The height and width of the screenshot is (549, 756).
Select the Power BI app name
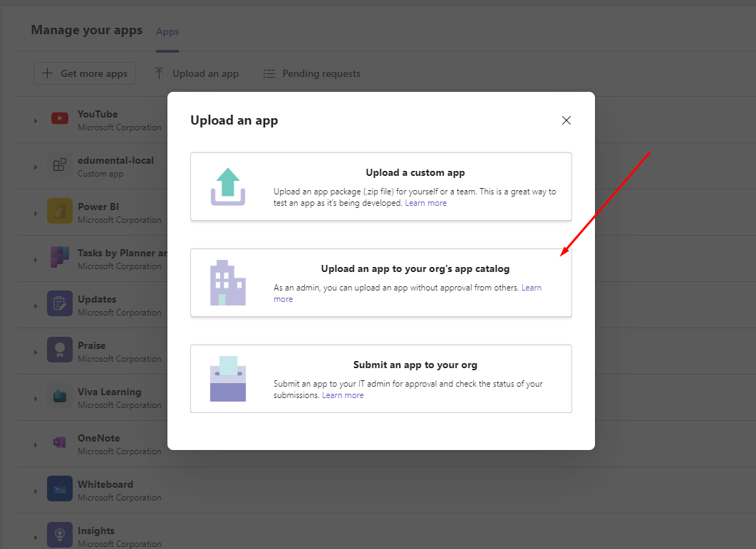[98, 206]
